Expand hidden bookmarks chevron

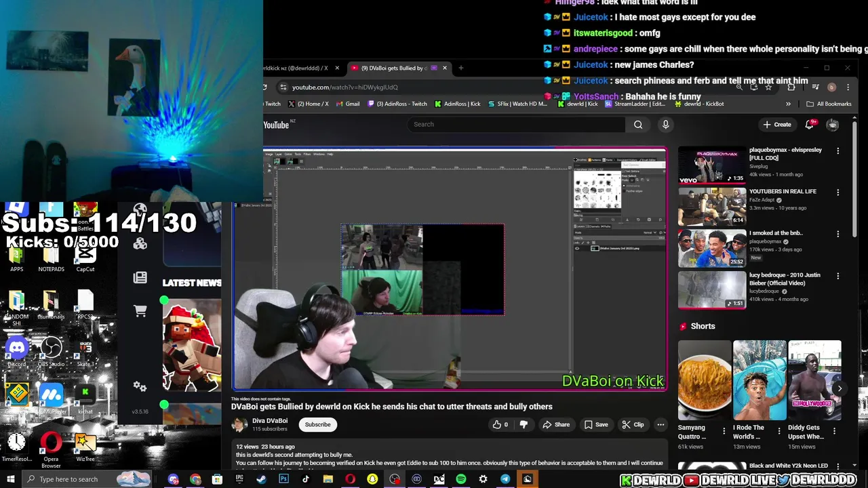(x=788, y=104)
